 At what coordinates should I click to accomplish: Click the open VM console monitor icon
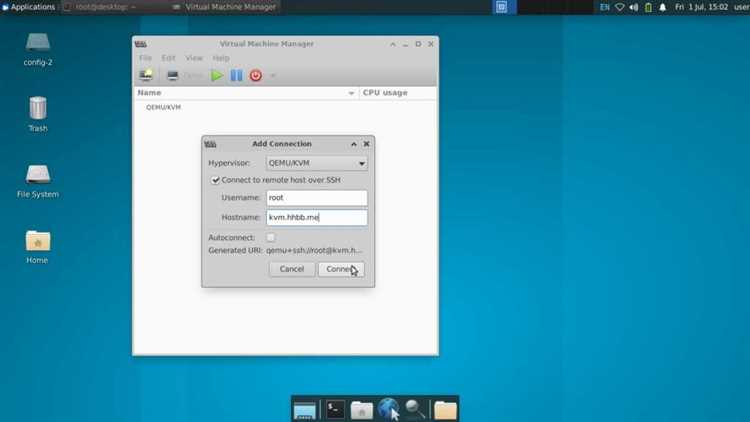tap(173, 76)
